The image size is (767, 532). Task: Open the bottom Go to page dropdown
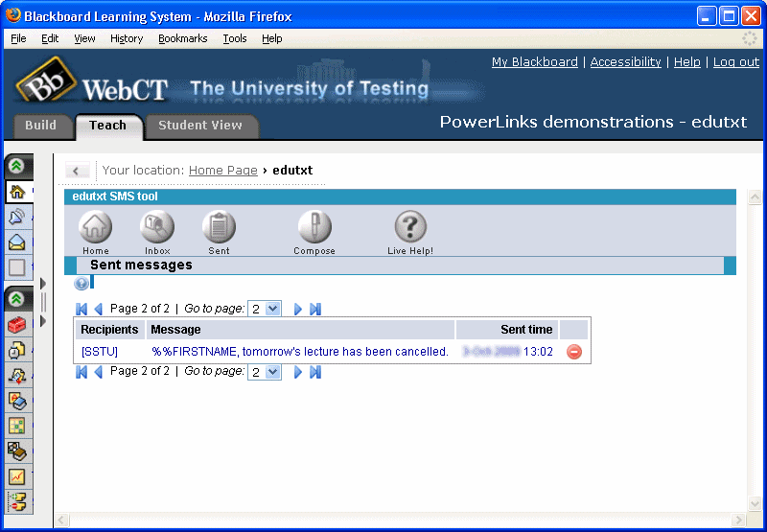coord(265,372)
